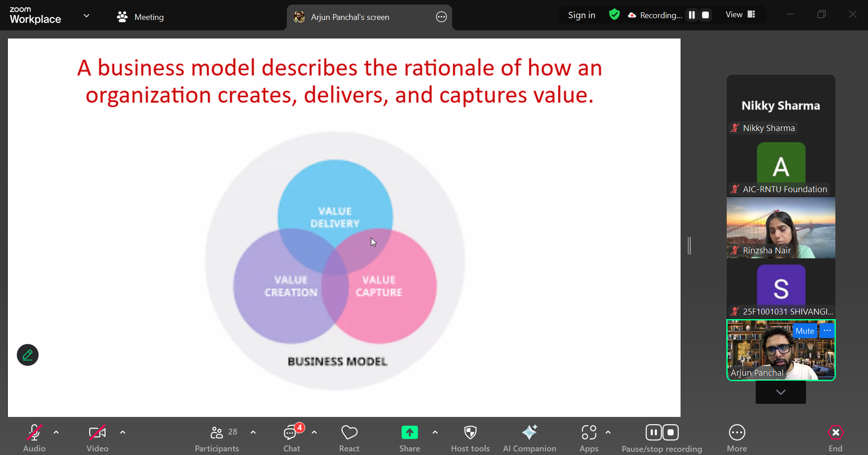Pause the recording in top bar
The height and width of the screenshot is (455, 868).
pos(692,15)
